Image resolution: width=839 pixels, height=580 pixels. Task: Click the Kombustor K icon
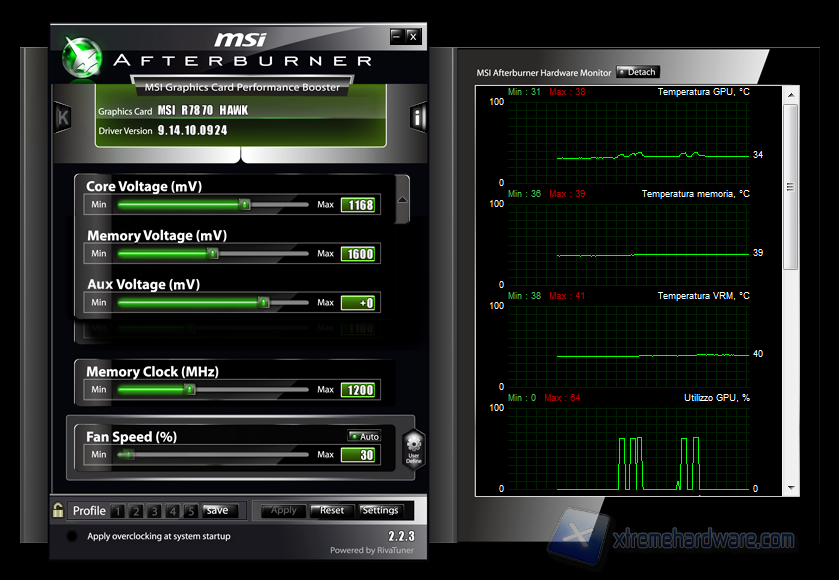tap(63, 117)
